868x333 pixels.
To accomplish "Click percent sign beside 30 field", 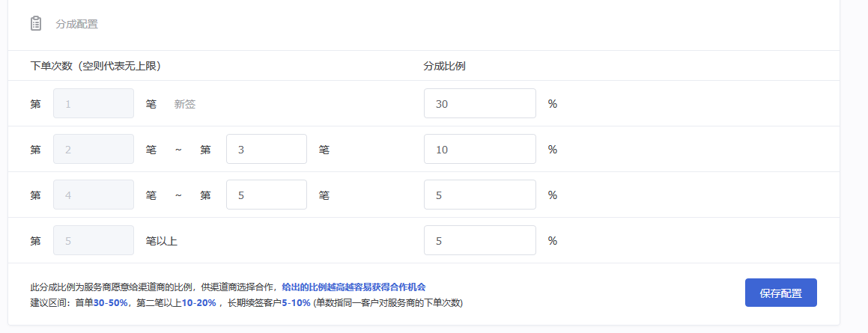I will 553,104.
